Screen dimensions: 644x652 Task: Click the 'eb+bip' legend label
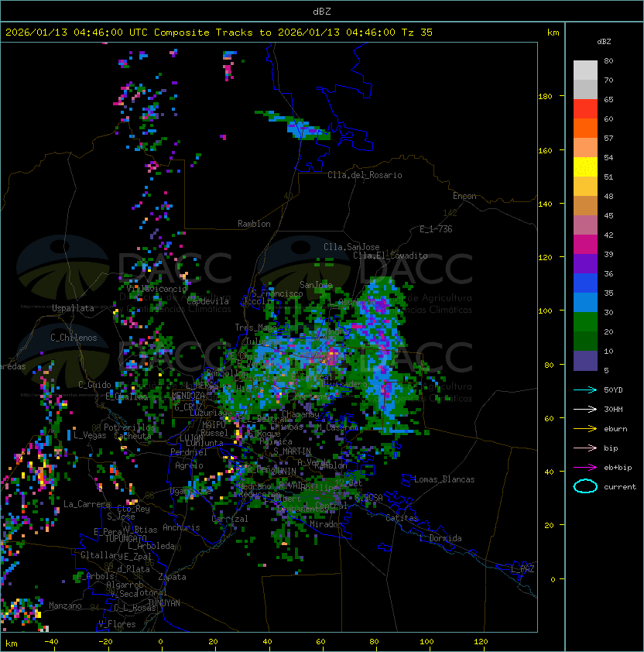point(618,468)
